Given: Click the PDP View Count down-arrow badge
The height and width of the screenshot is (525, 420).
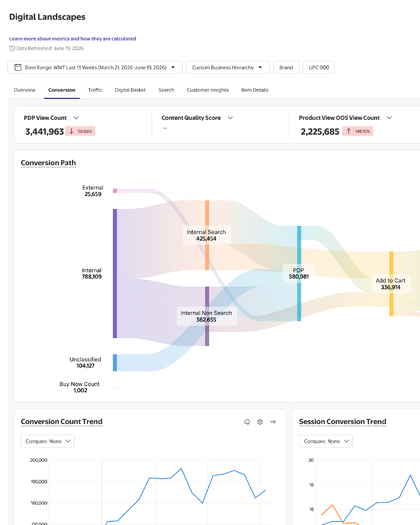Looking at the screenshot, I should click(80, 131).
